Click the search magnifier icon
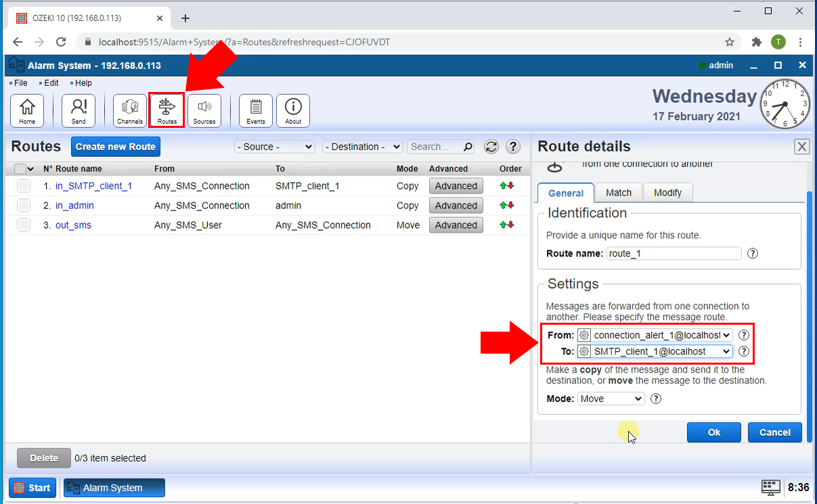This screenshot has height=504, width=817. pyautogui.click(x=468, y=147)
